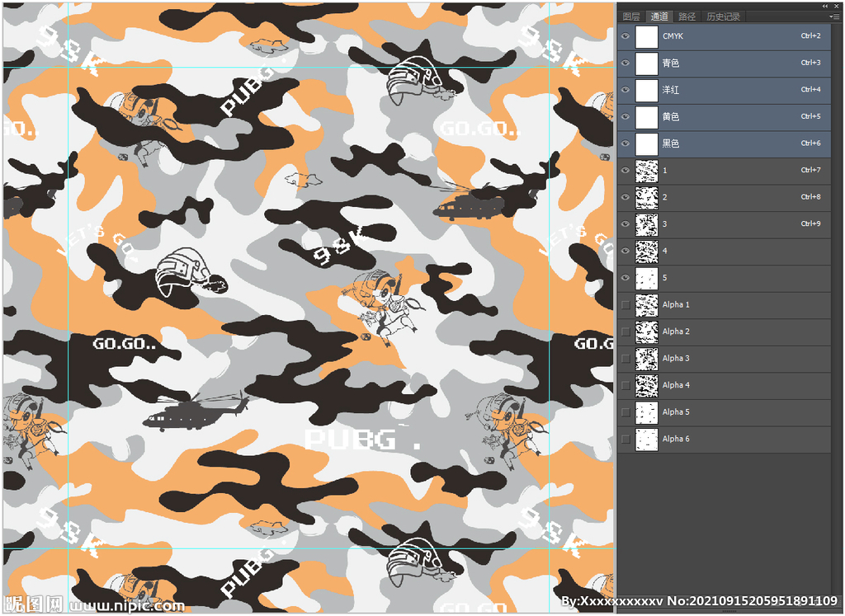Toggle the eye for 黄色 channel

point(625,117)
